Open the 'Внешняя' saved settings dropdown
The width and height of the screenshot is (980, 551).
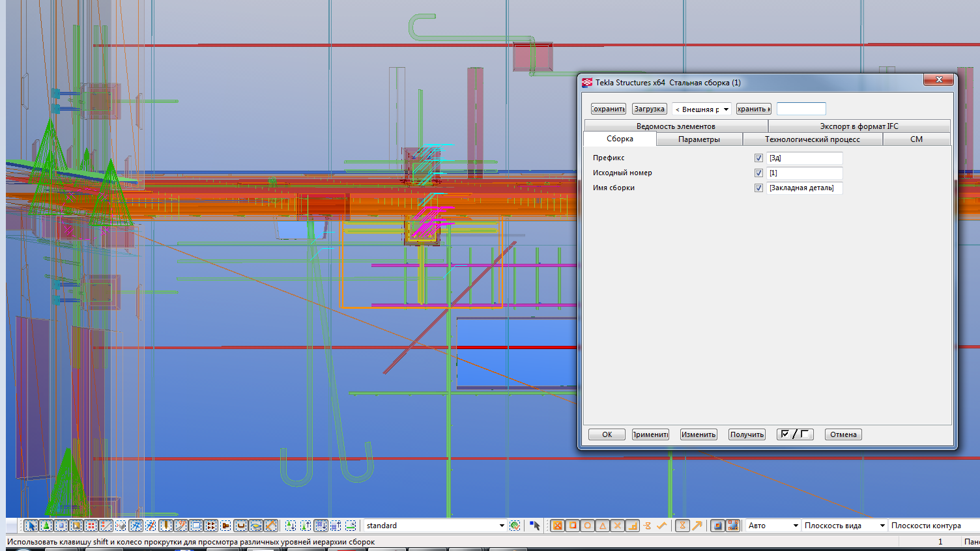[x=726, y=109]
